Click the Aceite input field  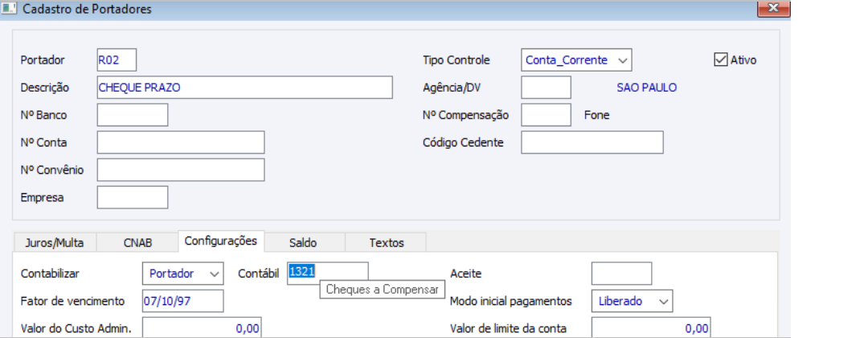coord(621,274)
